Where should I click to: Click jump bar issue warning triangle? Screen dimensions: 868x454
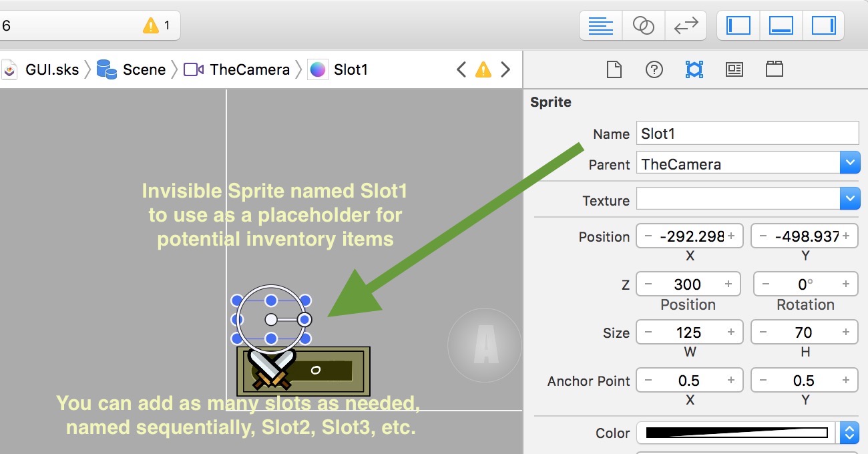[x=483, y=69]
